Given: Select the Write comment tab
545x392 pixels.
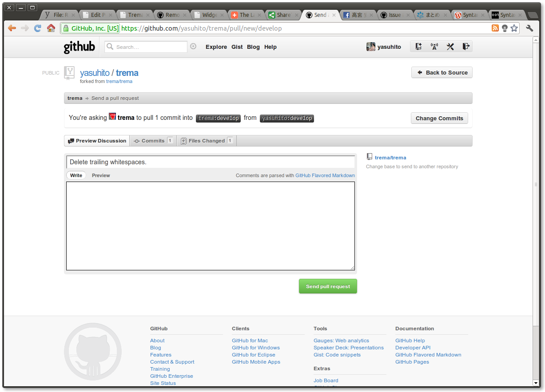Looking at the screenshot, I should point(76,175).
